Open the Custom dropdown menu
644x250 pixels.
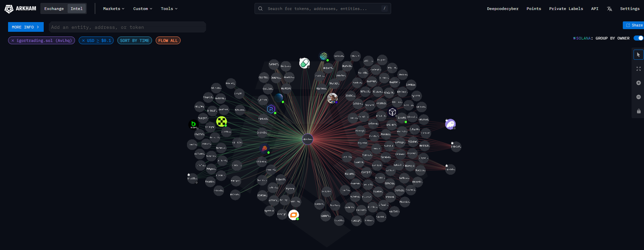(142, 8)
